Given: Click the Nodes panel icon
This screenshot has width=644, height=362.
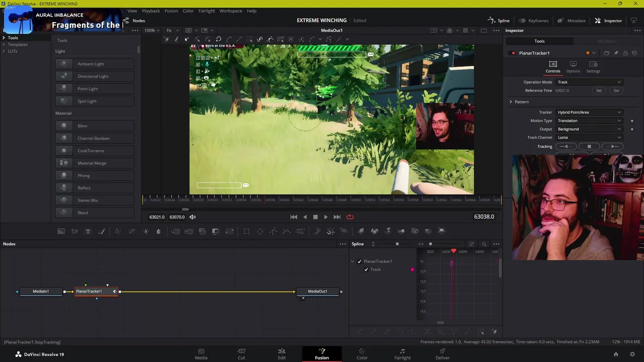Looking at the screenshot, I should coord(126,21).
